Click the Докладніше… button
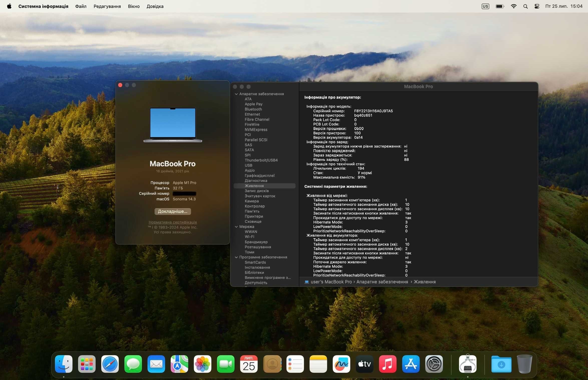 point(173,211)
